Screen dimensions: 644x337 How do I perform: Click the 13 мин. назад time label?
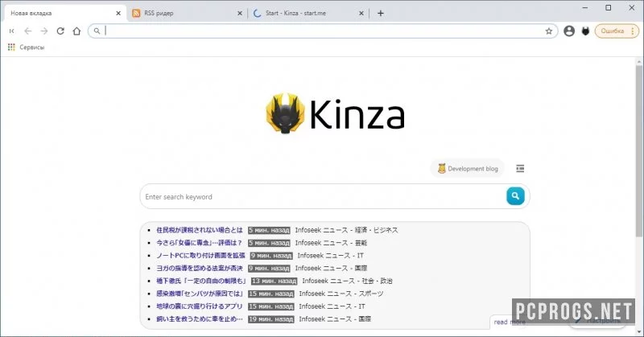[x=274, y=282]
